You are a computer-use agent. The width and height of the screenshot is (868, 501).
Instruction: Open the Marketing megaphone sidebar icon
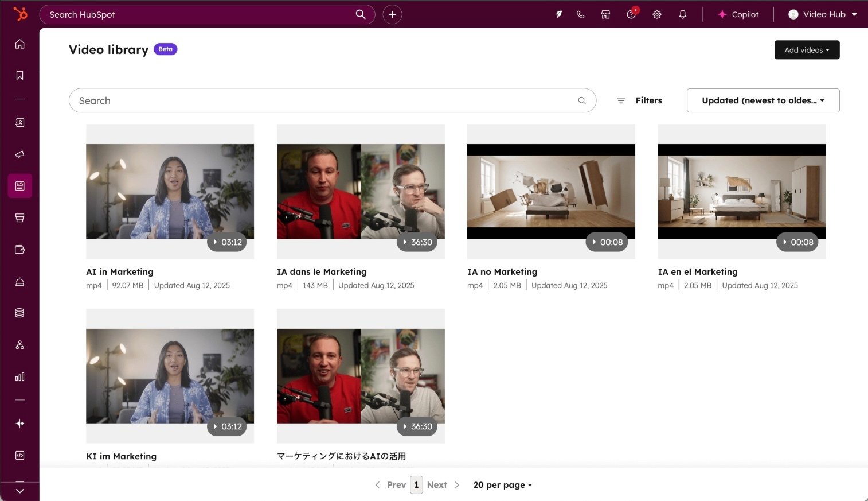point(19,154)
